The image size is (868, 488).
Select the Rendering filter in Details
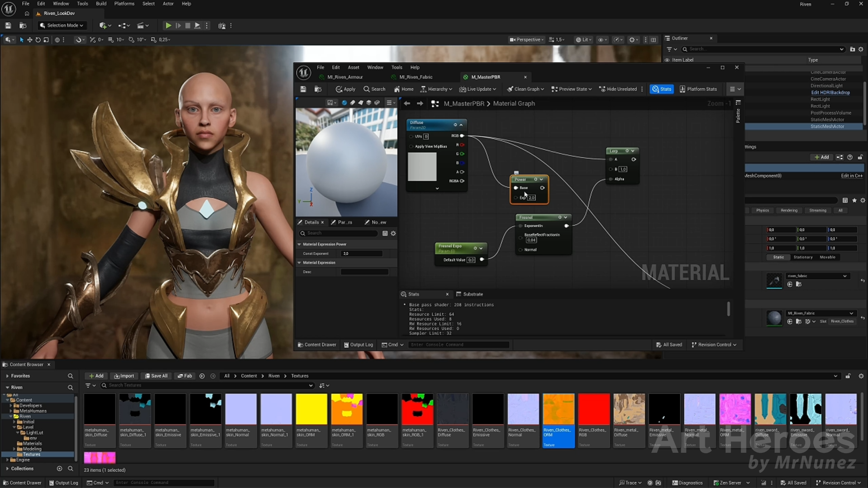[789, 211]
